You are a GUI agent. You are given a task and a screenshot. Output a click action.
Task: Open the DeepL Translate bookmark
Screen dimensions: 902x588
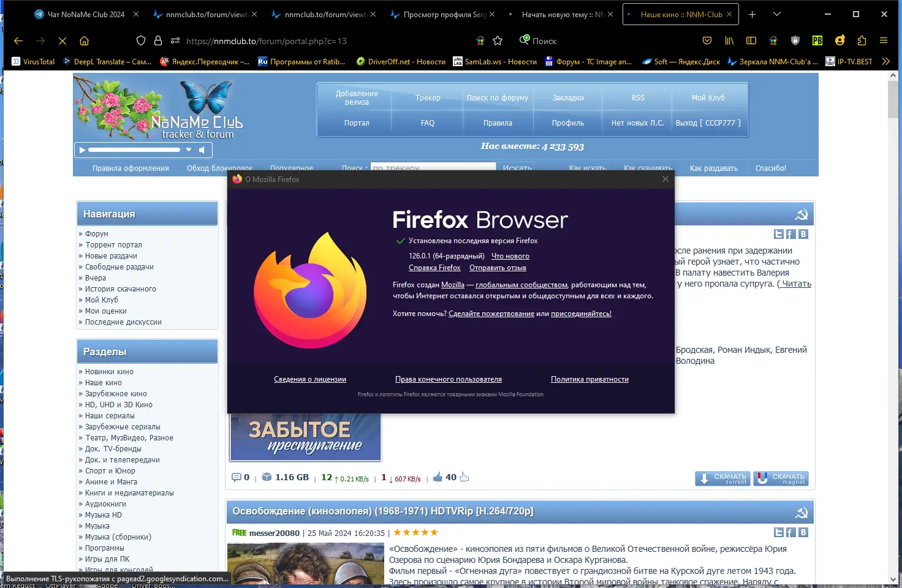click(x=108, y=61)
